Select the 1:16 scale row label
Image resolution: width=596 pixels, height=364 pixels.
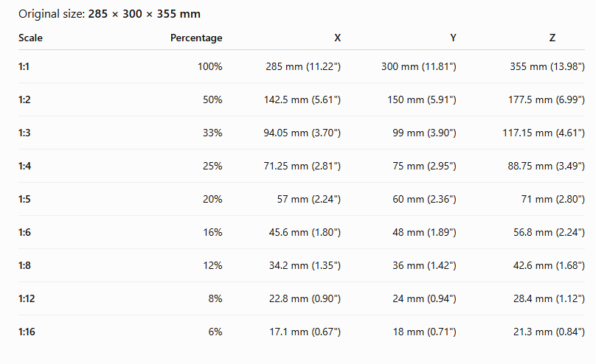(27, 332)
